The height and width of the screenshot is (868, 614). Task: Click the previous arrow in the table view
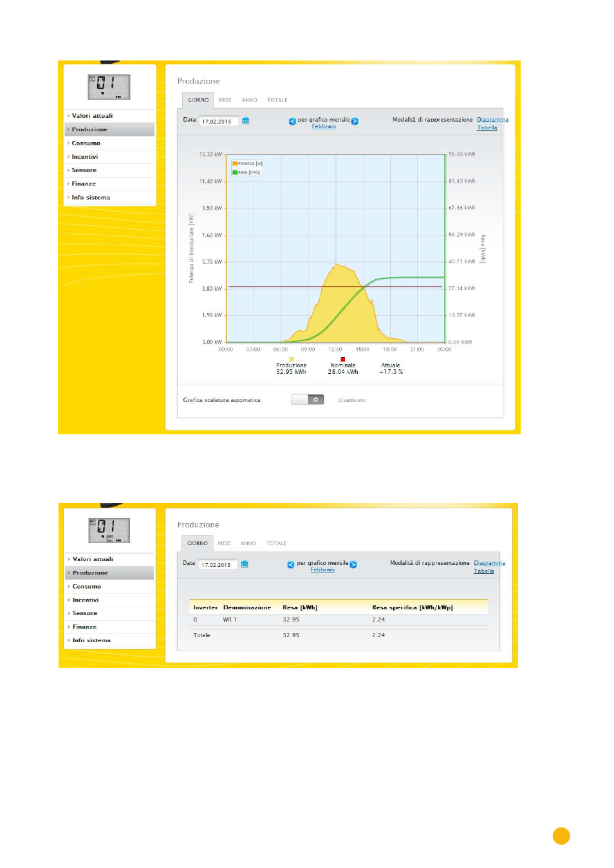pos(291,564)
